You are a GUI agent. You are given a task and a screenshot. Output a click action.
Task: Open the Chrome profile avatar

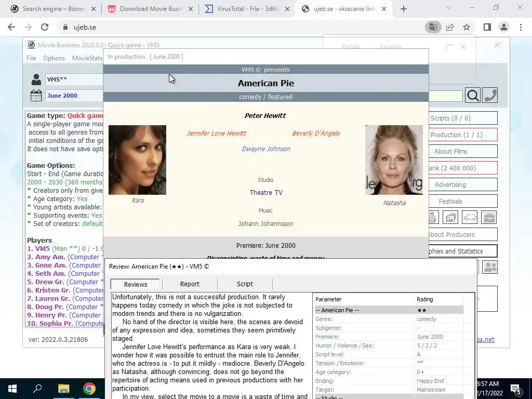pos(504,27)
